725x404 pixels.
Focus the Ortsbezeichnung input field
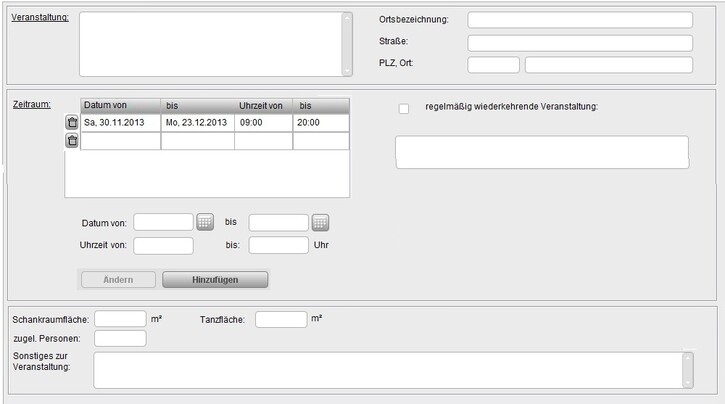point(580,20)
